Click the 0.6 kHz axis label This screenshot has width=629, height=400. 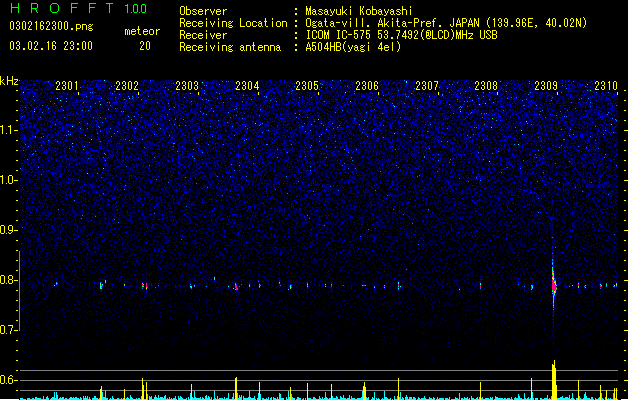point(9,380)
